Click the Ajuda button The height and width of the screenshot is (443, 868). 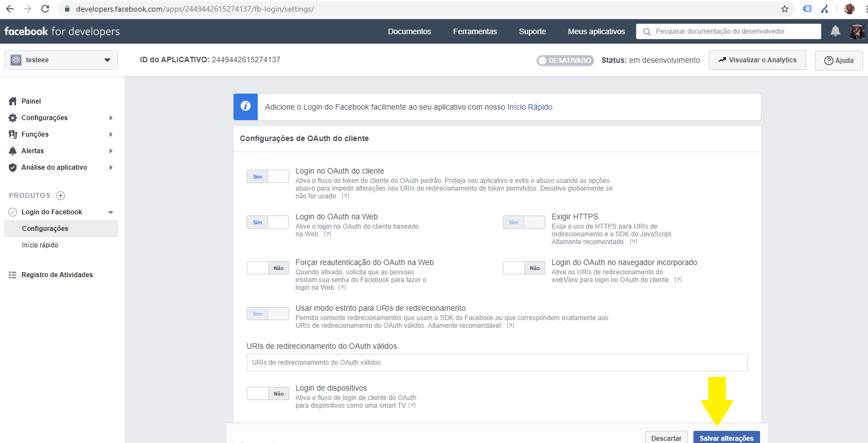[839, 61]
